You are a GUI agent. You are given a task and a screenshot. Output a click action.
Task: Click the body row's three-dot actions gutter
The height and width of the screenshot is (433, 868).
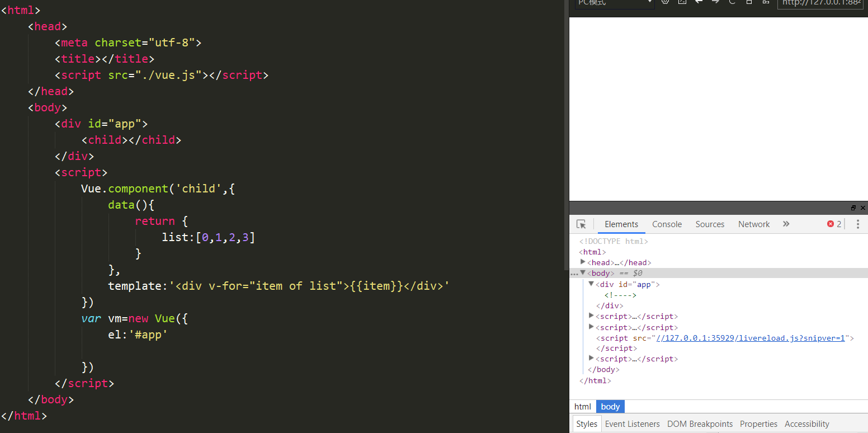pyautogui.click(x=573, y=274)
